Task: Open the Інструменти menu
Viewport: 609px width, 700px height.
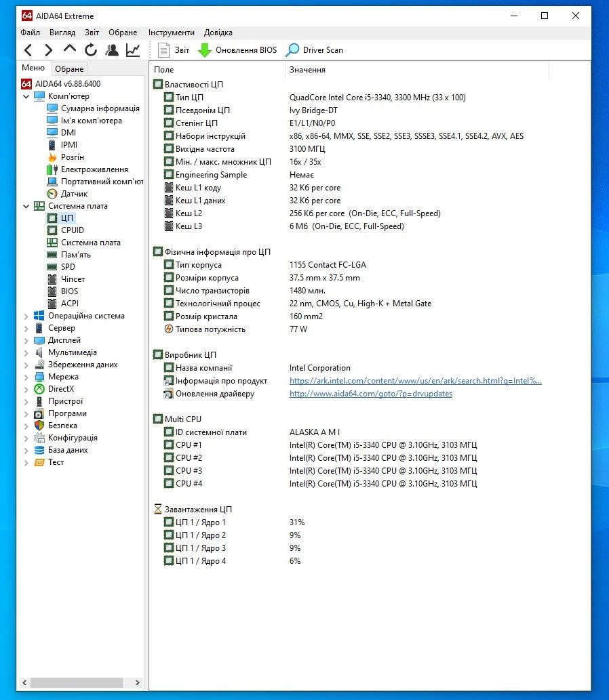Action: [171, 33]
